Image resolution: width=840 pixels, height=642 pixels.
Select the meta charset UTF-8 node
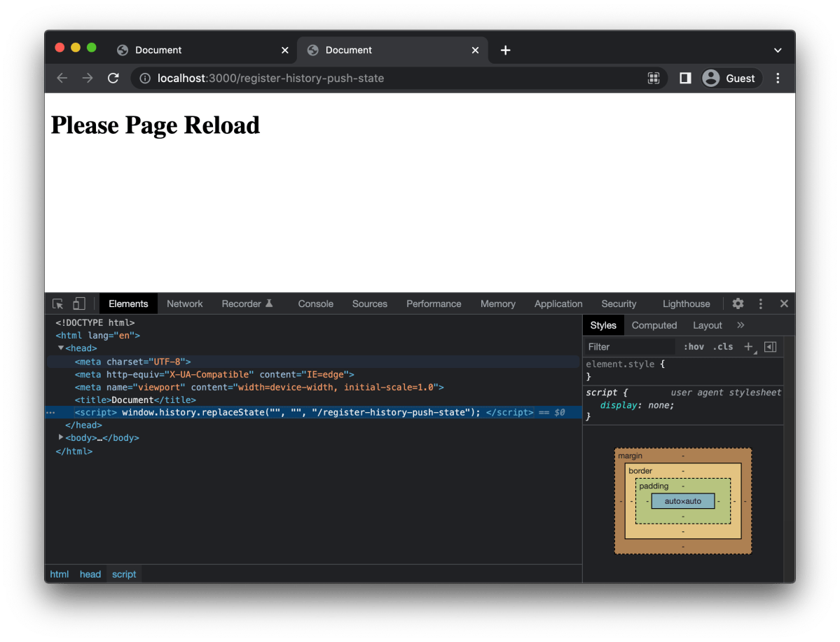(132, 362)
